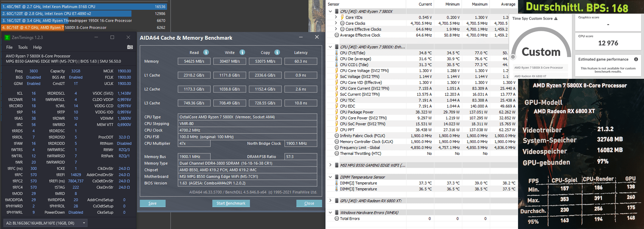644x229 pixels.
Task: Open the A2: BL16G36C16U4BL.M16FE module dropdown
Action: point(46,223)
